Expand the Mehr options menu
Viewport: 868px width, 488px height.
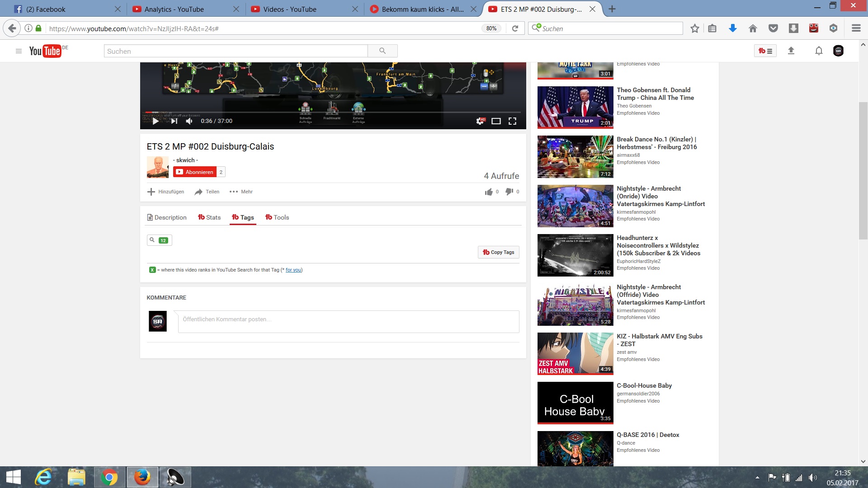click(x=241, y=192)
